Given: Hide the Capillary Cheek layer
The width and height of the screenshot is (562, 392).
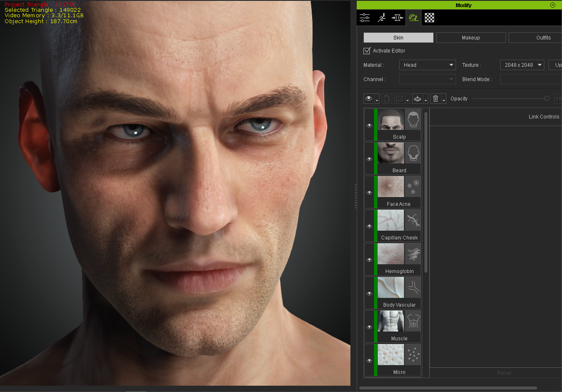Looking at the screenshot, I should pyautogui.click(x=369, y=226).
